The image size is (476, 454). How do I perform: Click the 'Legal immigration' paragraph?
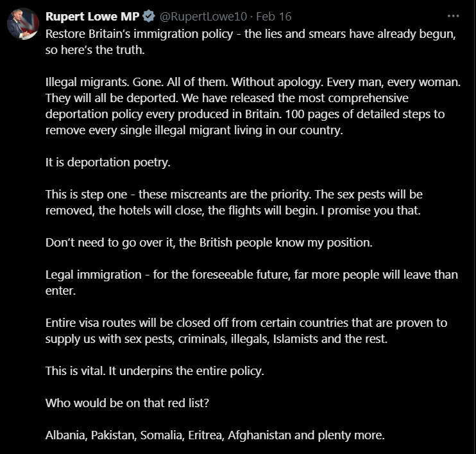point(251,275)
